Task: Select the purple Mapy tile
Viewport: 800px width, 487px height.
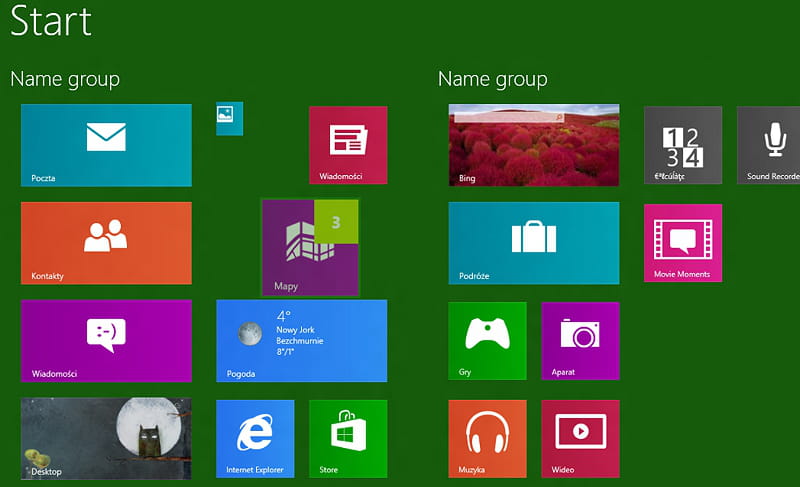Action: click(309, 248)
